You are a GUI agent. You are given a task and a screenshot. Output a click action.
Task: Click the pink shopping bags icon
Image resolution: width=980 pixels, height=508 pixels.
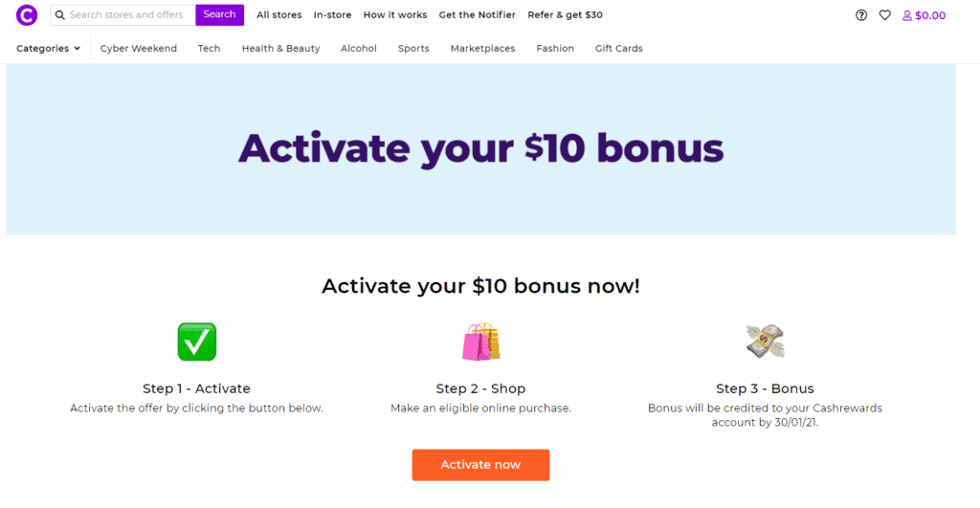pyautogui.click(x=480, y=342)
